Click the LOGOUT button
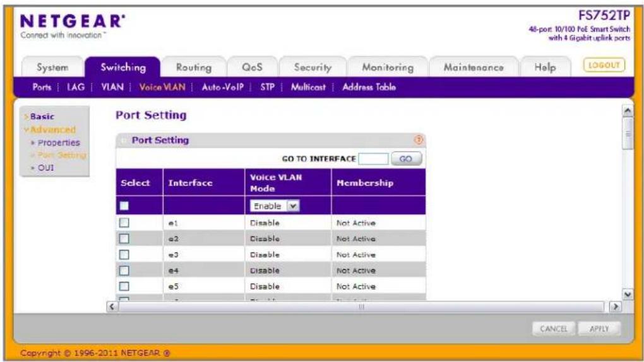Viewport: 644px width, 362px height. [x=604, y=65]
